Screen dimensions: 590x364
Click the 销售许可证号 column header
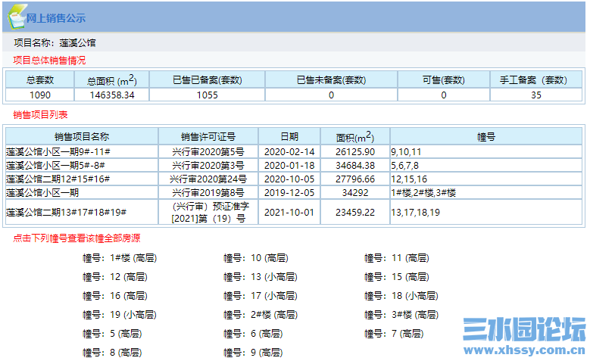click(208, 137)
